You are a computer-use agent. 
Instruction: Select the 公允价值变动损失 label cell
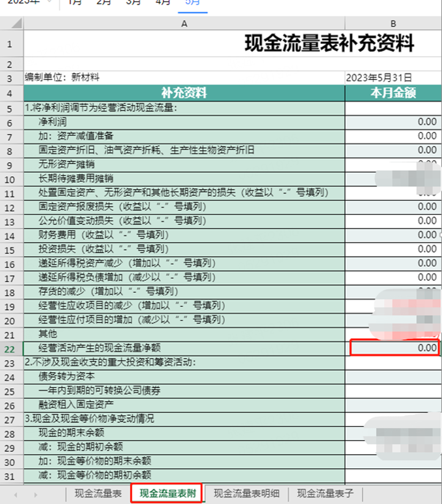(184, 221)
